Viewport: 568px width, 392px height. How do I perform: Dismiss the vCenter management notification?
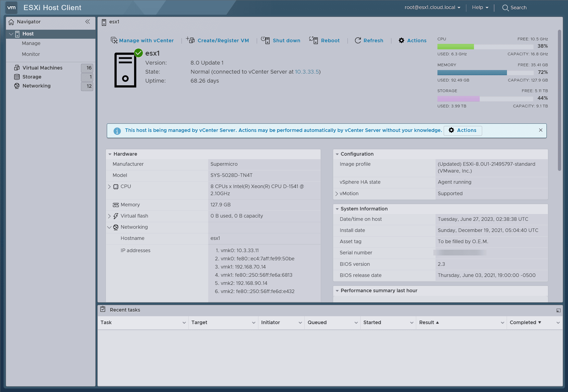(x=540, y=130)
